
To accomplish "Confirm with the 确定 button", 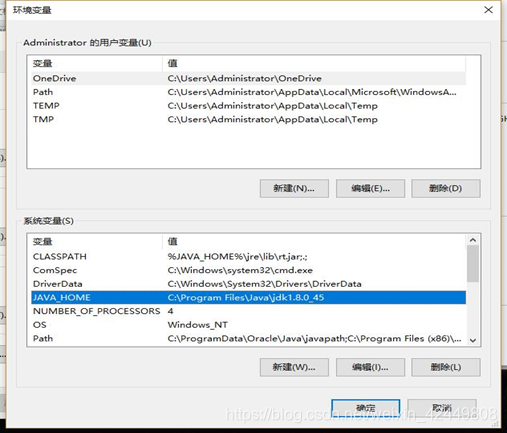I will (366, 408).
